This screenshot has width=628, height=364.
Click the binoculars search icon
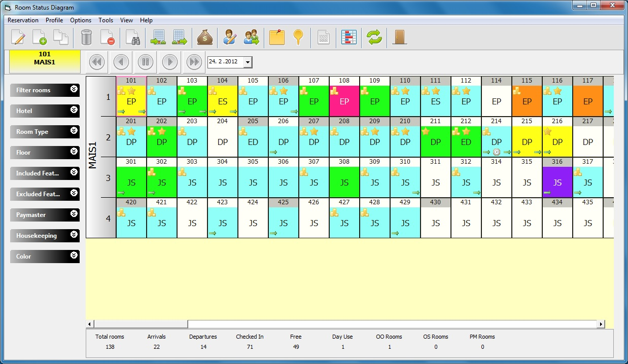tap(133, 38)
